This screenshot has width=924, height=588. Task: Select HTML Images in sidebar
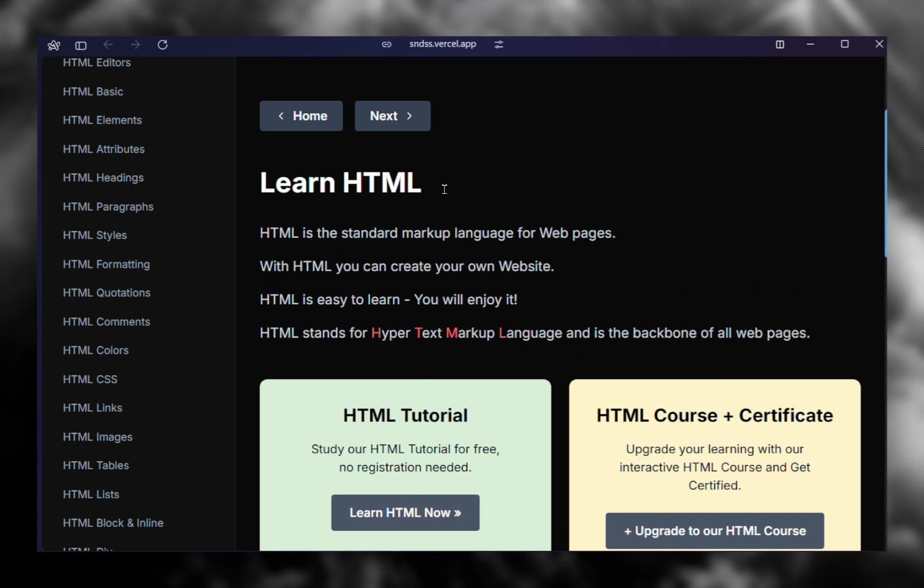click(98, 437)
